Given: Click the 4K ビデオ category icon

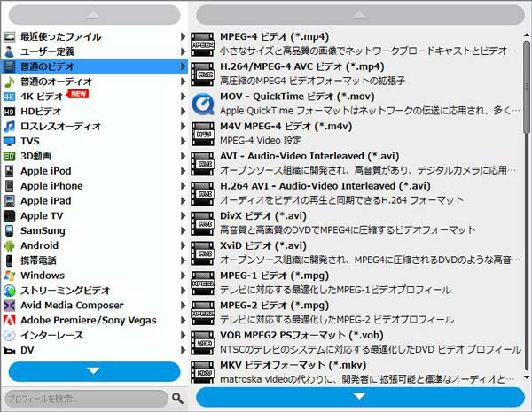Looking at the screenshot, I should pyautogui.click(x=9, y=97).
